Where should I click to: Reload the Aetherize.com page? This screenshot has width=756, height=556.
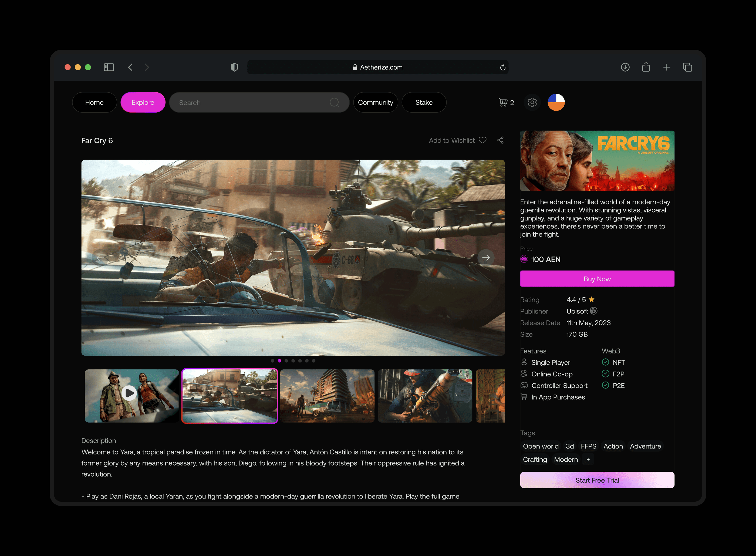point(503,67)
